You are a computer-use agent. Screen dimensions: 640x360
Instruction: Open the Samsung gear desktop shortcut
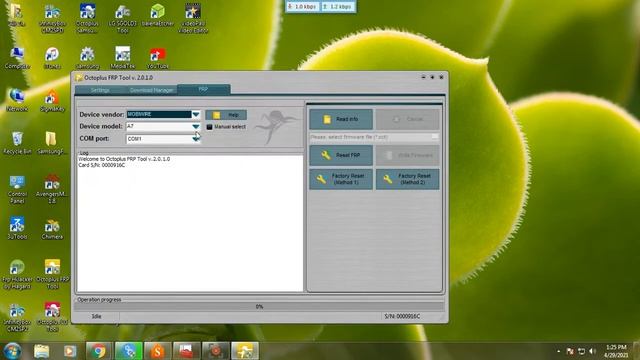pyautogui.click(x=87, y=58)
